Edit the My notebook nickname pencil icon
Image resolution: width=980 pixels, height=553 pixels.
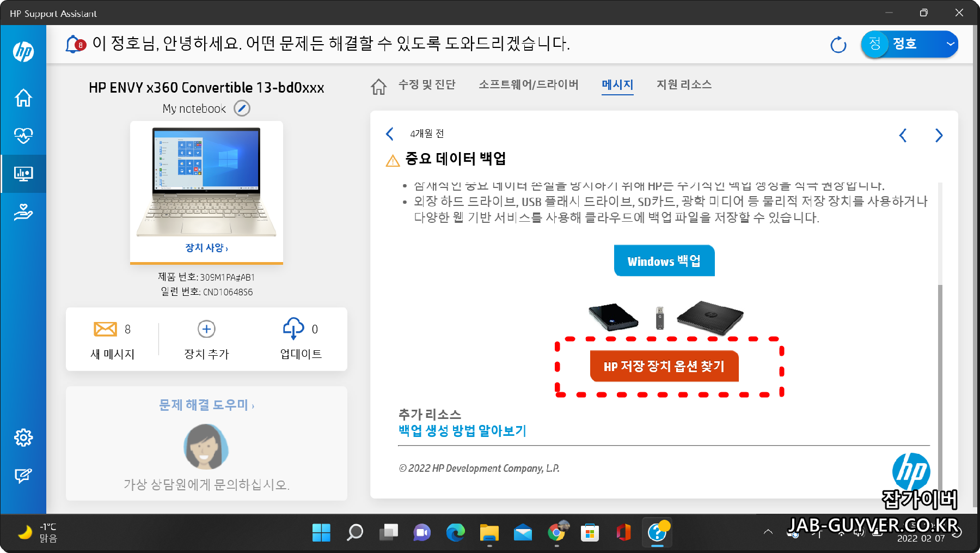tap(242, 108)
